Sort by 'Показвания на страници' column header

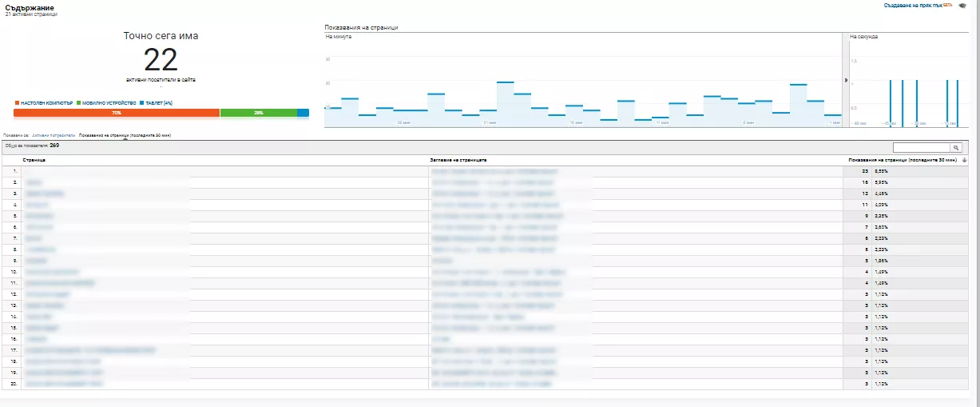903,160
